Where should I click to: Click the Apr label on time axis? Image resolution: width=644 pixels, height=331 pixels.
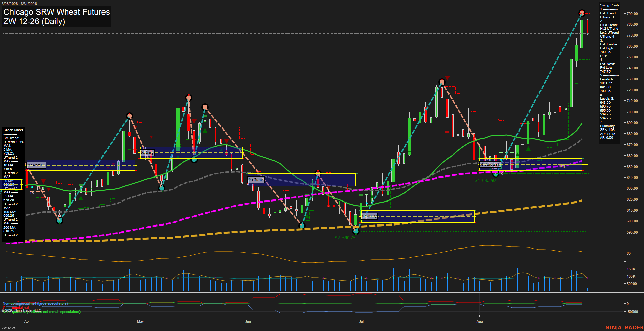(x=27, y=321)
